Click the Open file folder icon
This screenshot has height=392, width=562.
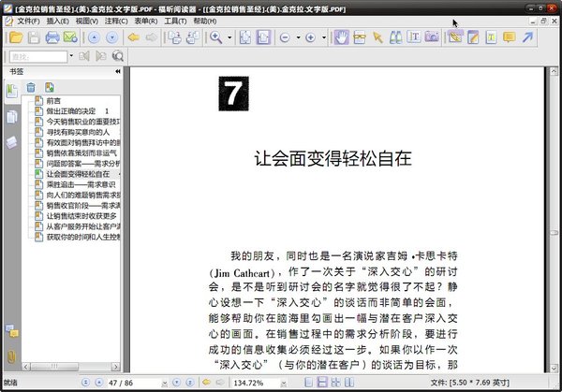(16, 37)
